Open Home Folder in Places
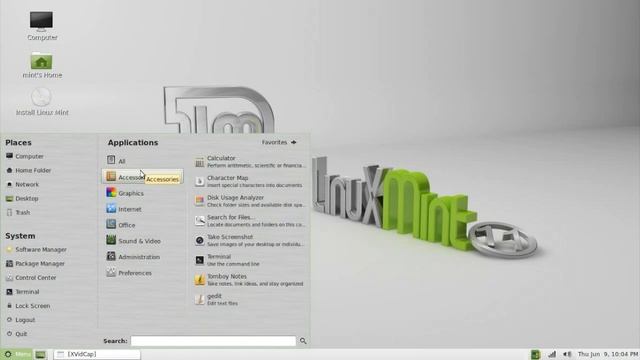The image size is (640, 360). click(x=29, y=170)
